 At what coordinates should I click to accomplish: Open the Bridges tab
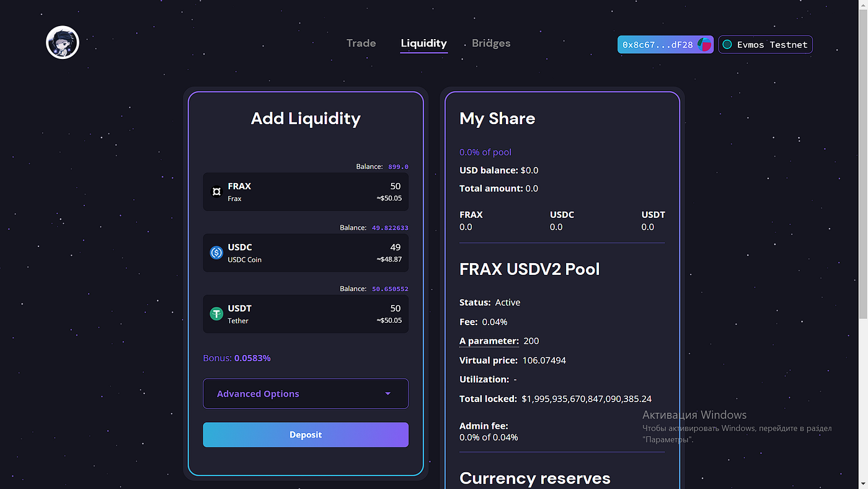pyautogui.click(x=491, y=43)
